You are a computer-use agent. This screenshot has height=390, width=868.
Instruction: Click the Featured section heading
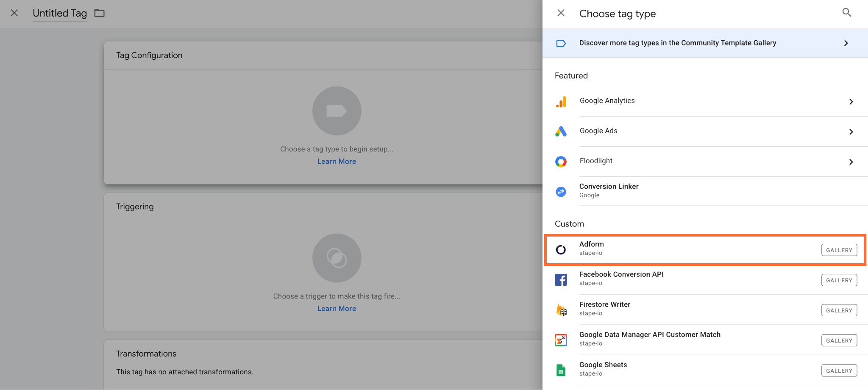[571, 76]
